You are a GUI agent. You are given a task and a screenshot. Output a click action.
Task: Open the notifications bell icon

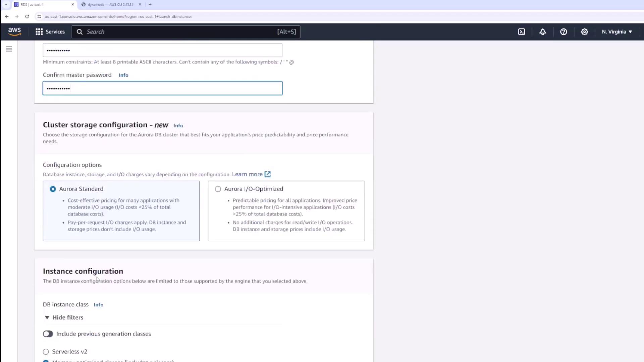tap(542, 32)
